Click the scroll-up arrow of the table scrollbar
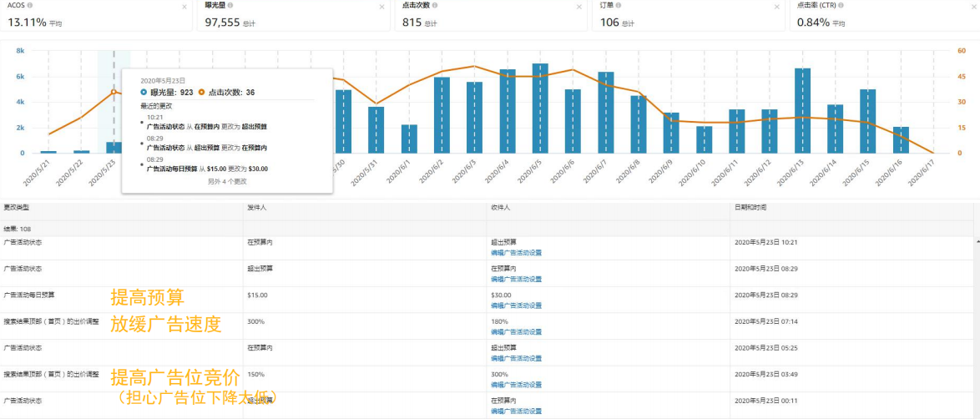The image size is (980, 419). point(977,240)
